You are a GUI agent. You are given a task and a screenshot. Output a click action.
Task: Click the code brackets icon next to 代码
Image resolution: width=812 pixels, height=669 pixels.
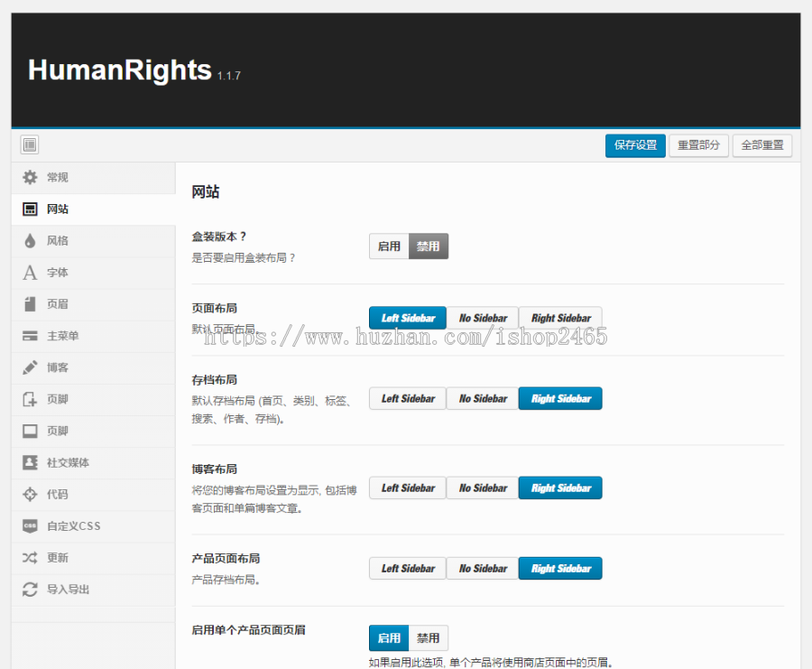pos(30,494)
